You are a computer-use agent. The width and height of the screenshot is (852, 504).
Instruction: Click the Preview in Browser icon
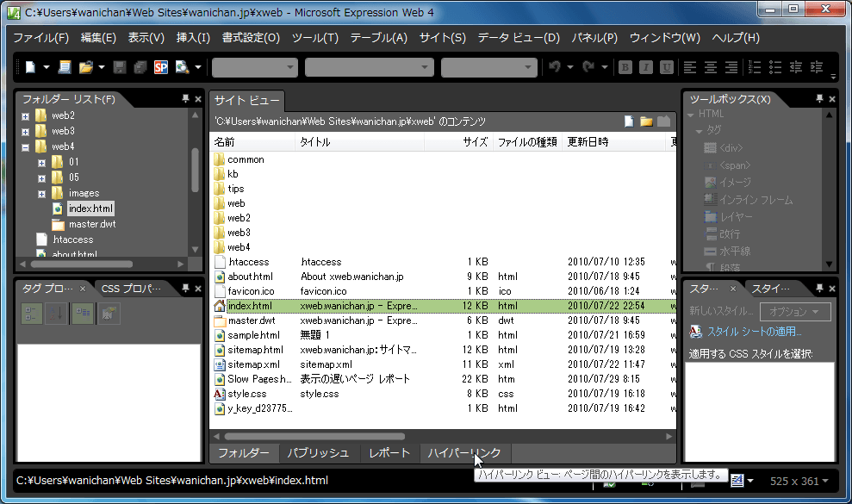[x=182, y=67]
